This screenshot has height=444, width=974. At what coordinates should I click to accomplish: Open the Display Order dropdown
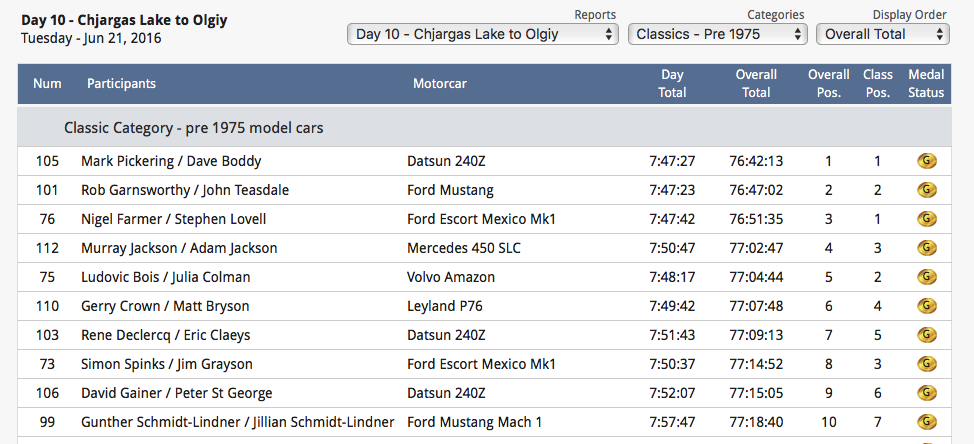point(882,34)
